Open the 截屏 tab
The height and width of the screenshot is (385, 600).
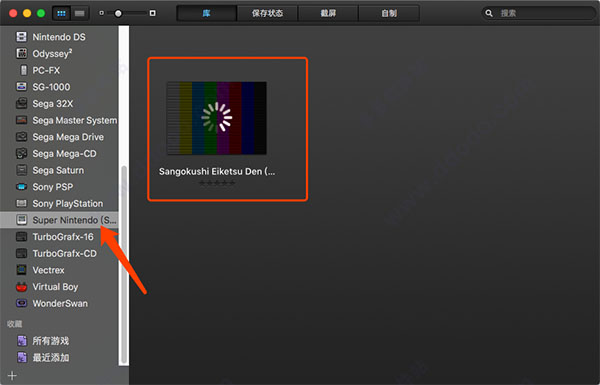click(x=328, y=13)
